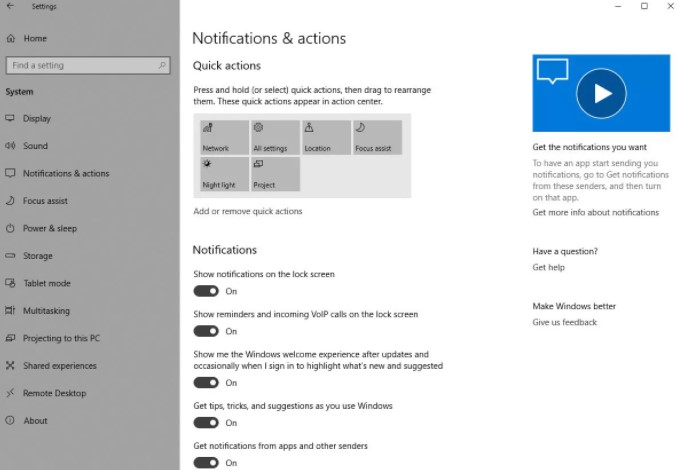Click the magnifier icon in the search box
This screenshot has height=470, width=679.
[162, 65]
